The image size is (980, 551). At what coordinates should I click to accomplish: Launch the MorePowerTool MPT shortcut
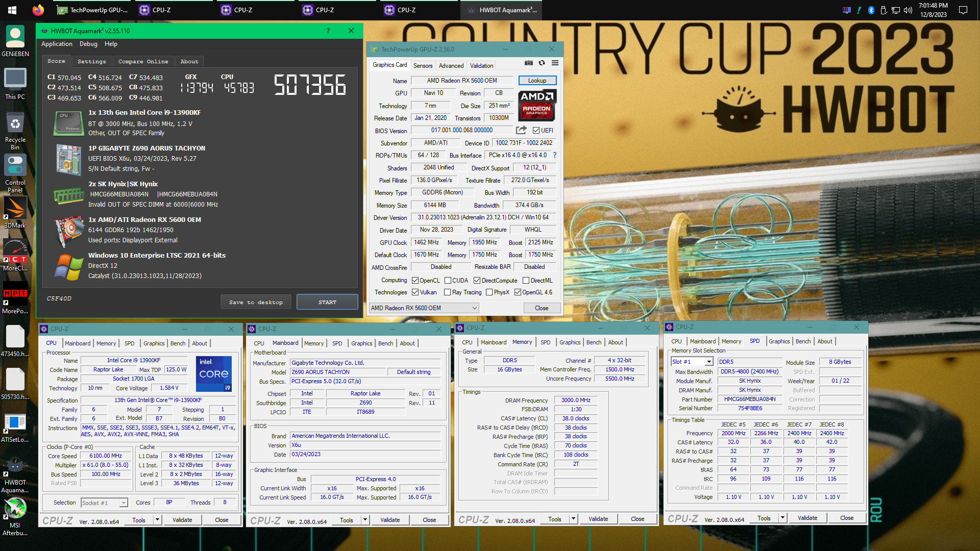point(15,298)
